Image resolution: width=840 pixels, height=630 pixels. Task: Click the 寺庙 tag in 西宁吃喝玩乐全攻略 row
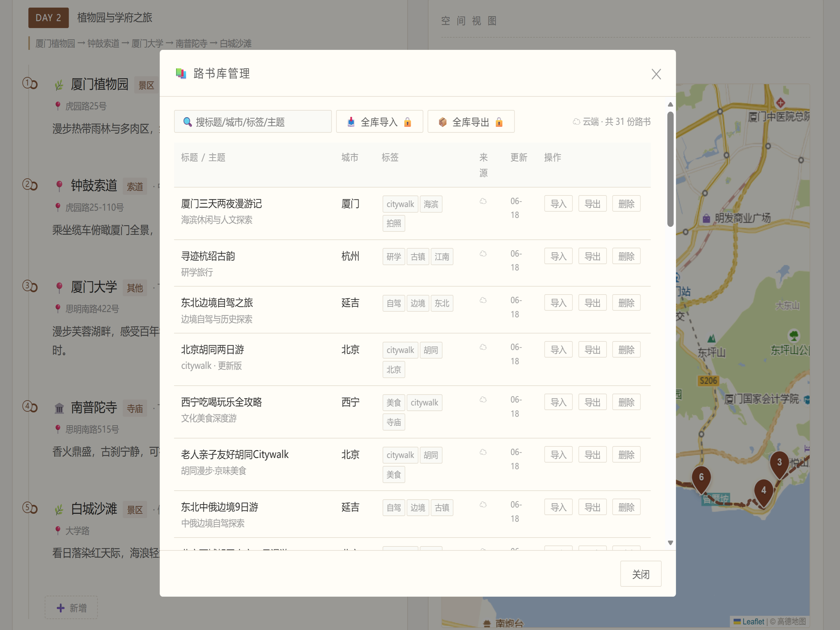393,422
